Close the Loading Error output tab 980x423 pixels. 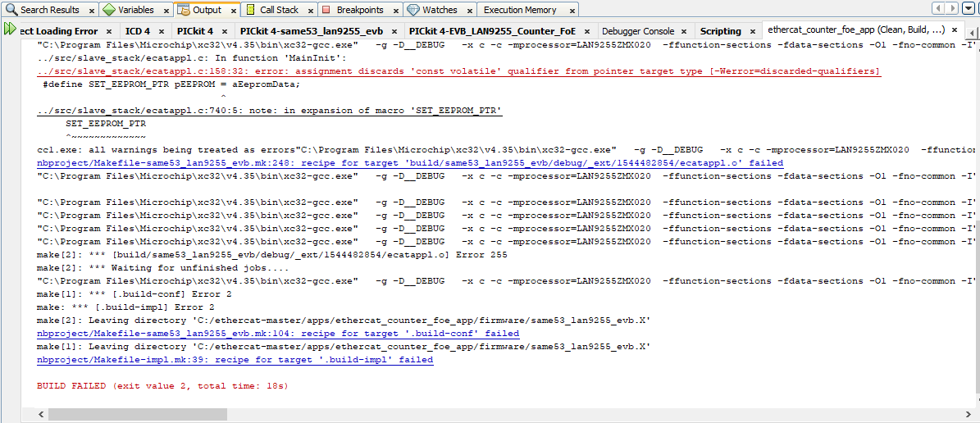109,31
